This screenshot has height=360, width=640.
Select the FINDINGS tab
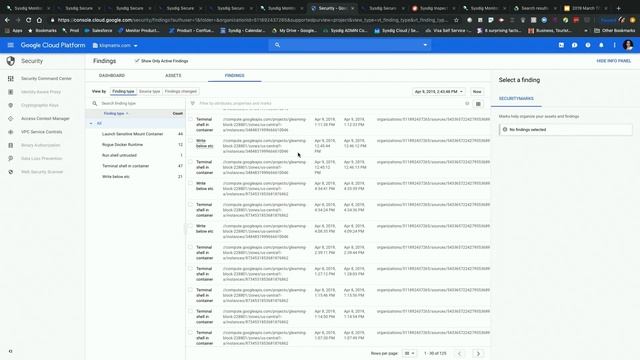234,76
